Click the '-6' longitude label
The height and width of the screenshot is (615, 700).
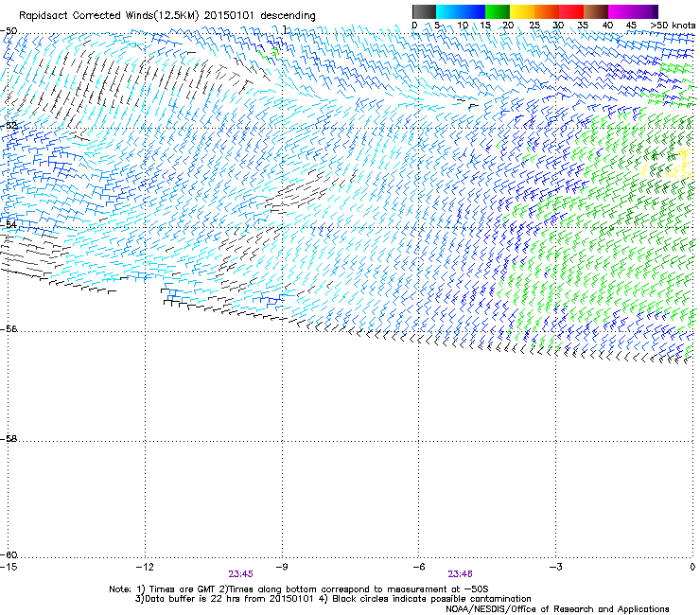(x=418, y=567)
